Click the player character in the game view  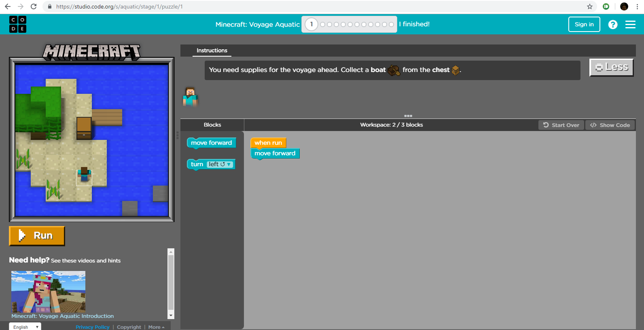[x=84, y=175]
